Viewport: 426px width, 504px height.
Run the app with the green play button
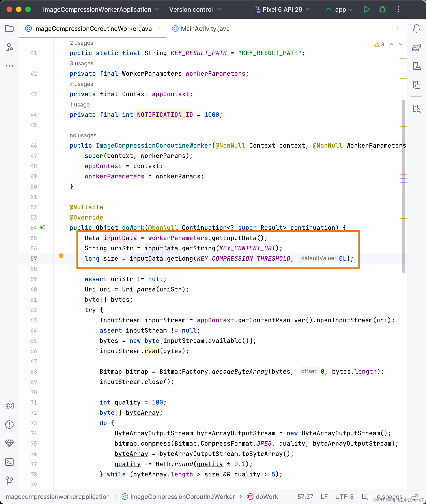(367, 9)
